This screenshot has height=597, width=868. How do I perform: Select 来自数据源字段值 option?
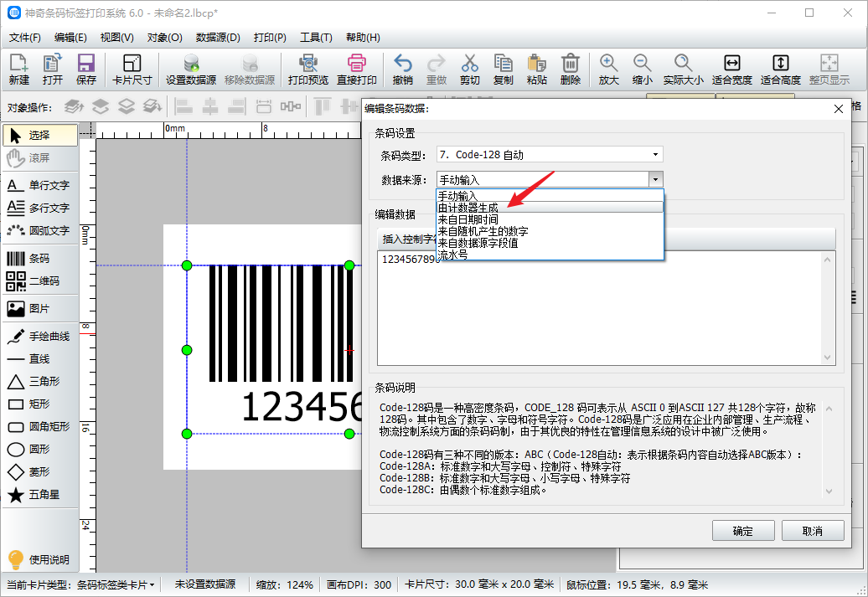pos(550,243)
